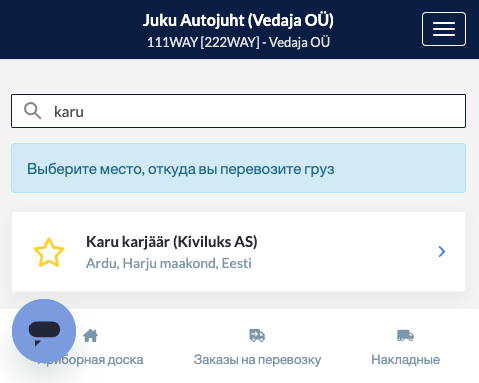Toggle favorite star for Karu karjäär
Image resolution: width=479 pixels, height=383 pixels.
[49, 252]
